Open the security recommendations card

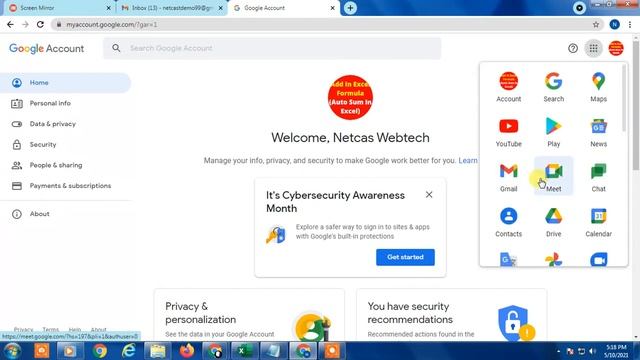[451, 314]
